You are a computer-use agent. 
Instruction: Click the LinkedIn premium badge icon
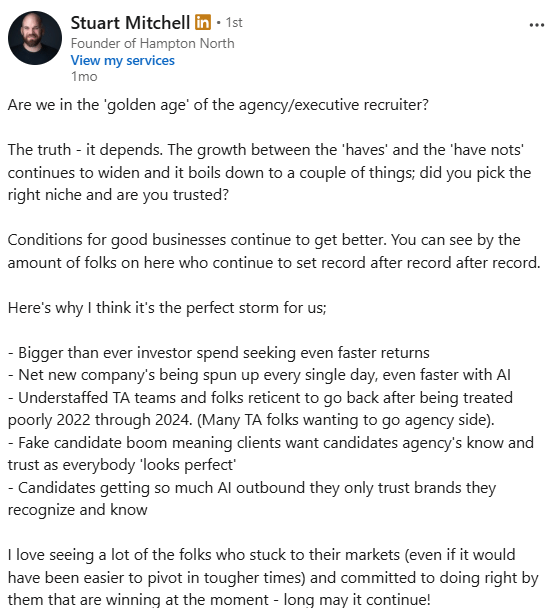pos(203,22)
